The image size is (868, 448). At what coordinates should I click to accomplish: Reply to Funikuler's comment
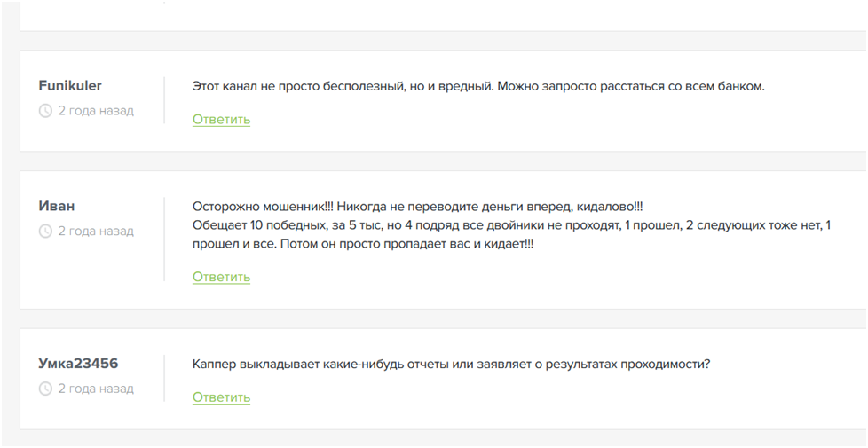click(x=221, y=120)
